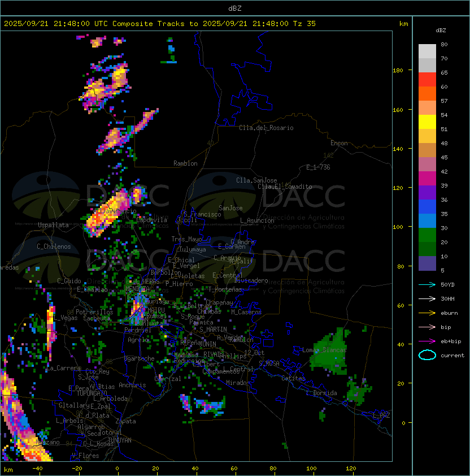The width and height of the screenshot is (470, 476).
Task: Click the 'TUNUYAN' map label
Action: click(120, 440)
